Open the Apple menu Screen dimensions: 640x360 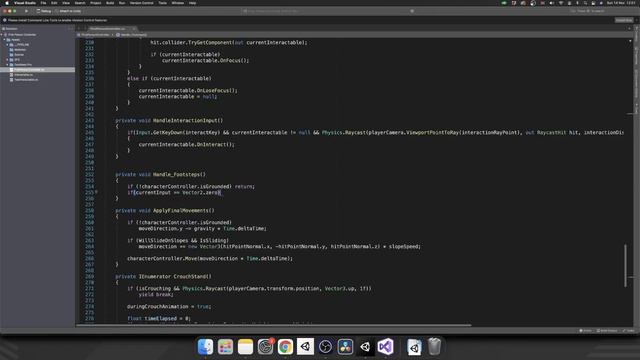coord(7,3)
